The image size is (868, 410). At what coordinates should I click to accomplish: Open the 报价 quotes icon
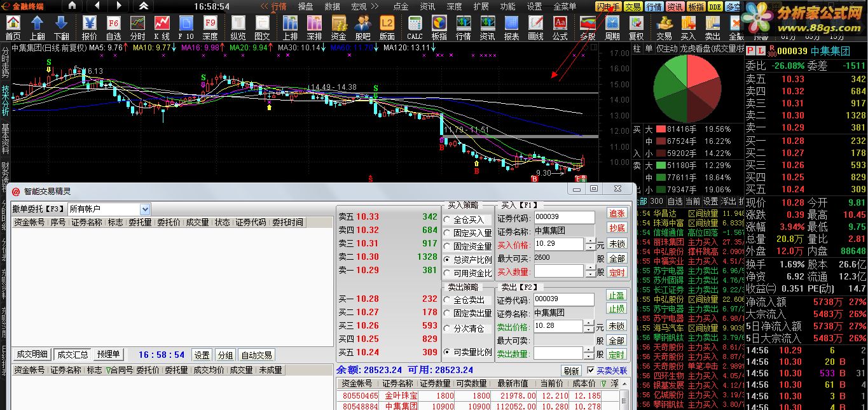[90, 29]
